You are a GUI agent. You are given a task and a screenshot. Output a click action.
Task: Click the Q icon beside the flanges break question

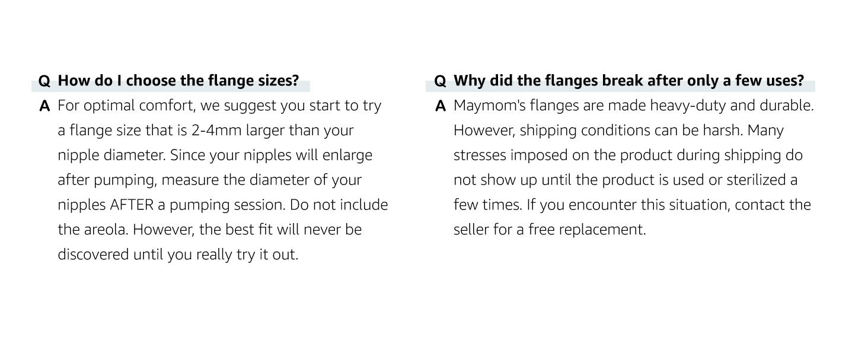(440, 81)
